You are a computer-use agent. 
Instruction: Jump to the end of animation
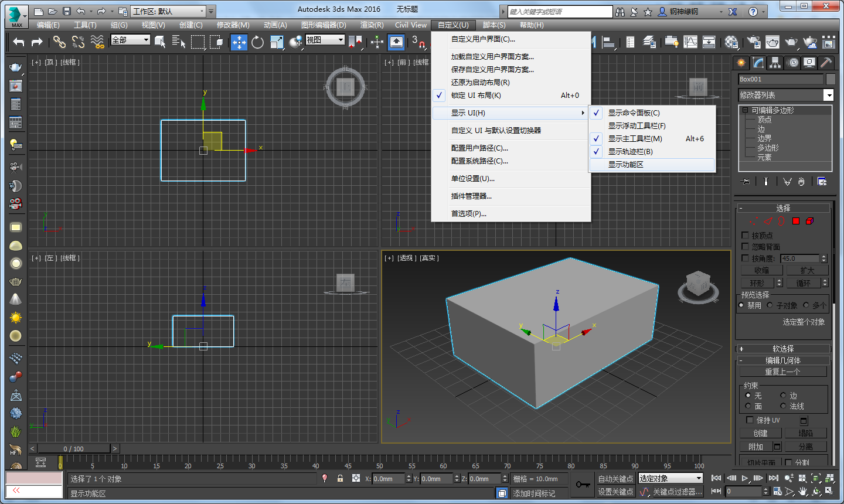pos(773,478)
